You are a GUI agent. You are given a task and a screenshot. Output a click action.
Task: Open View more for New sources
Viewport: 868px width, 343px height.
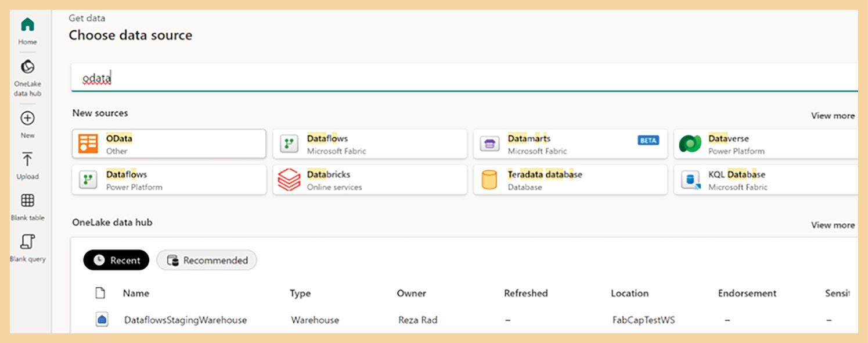(x=833, y=116)
